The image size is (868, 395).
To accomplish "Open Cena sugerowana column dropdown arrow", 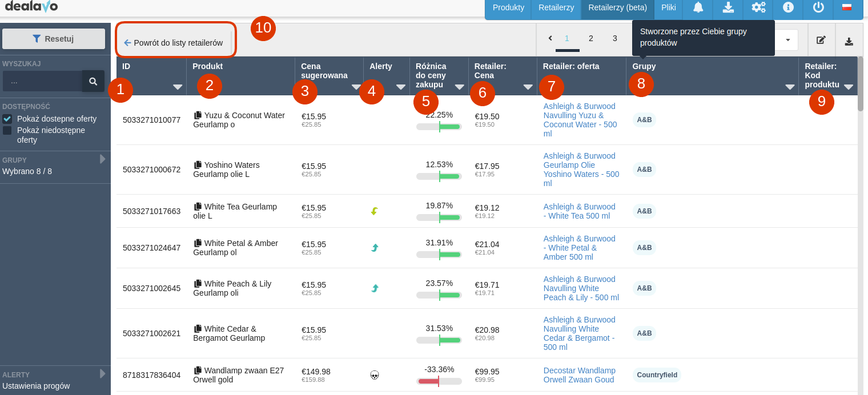I will tap(356, 87).
